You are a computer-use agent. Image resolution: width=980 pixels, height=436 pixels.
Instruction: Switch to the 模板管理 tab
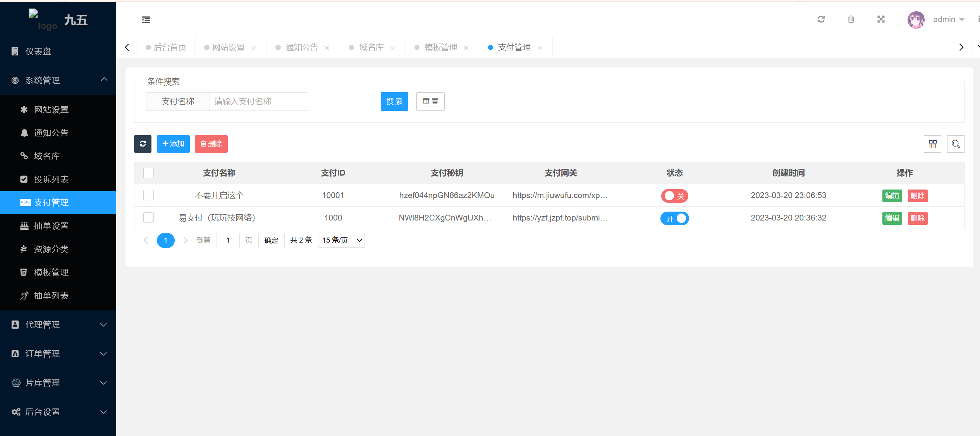coord(440,47)
